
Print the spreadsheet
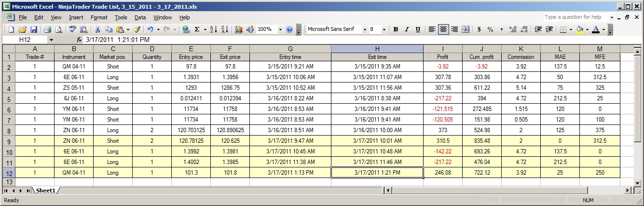pos(48,29)
